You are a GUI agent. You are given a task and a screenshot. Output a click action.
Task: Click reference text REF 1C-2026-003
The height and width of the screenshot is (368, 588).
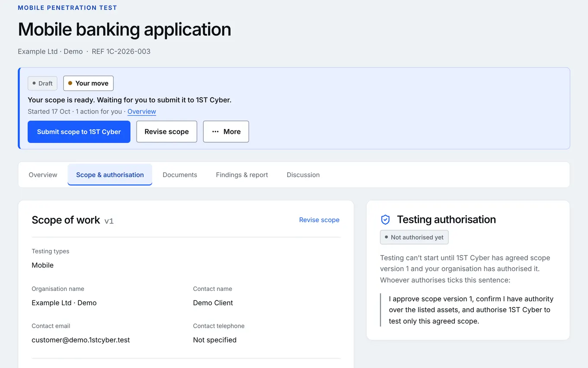(x=121, y=52)
